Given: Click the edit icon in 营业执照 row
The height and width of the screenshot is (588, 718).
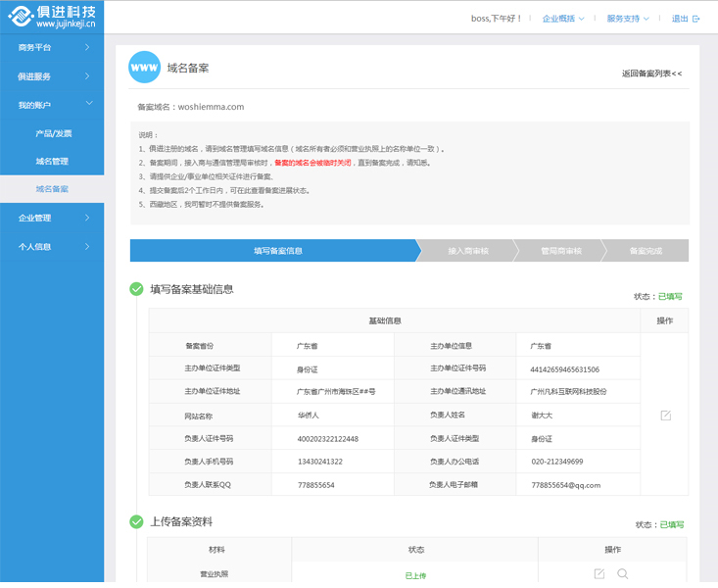Looking at the screenshot, I should tap(599, 573).
